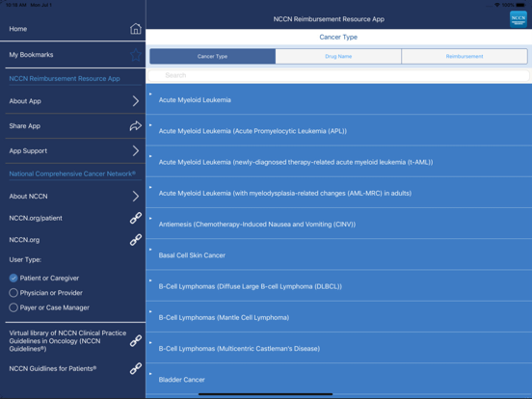Expand the AML-MRC in adults row triangle
This screenshot has height=399, width=532.
click(x=150, y=187)
